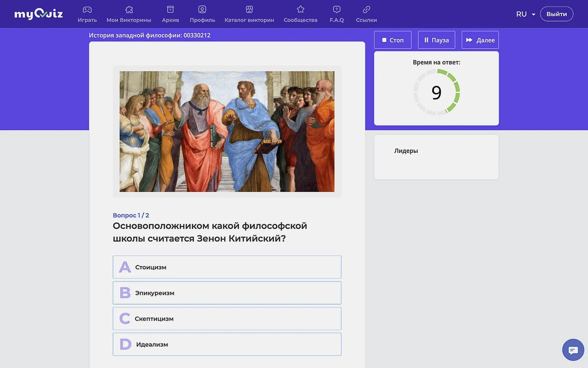Click the Архив box icon
The width and height of the screenshot is (588, 368).
[x=170, y=10]
